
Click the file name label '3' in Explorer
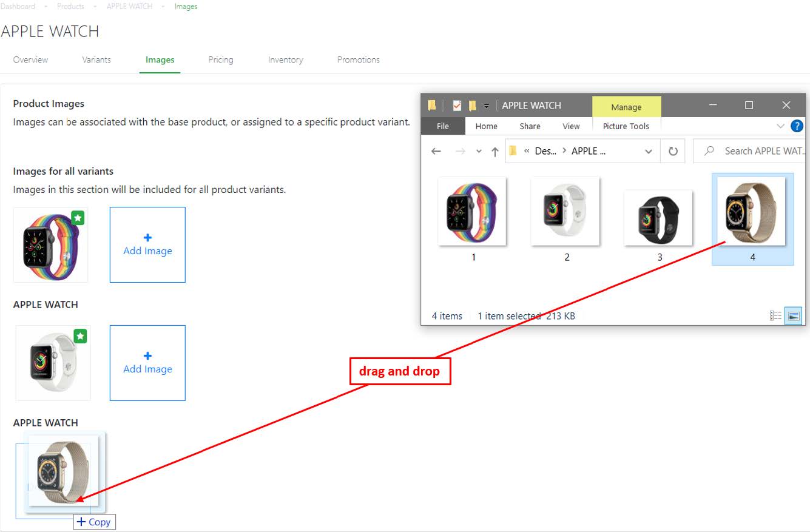[660, 257]
